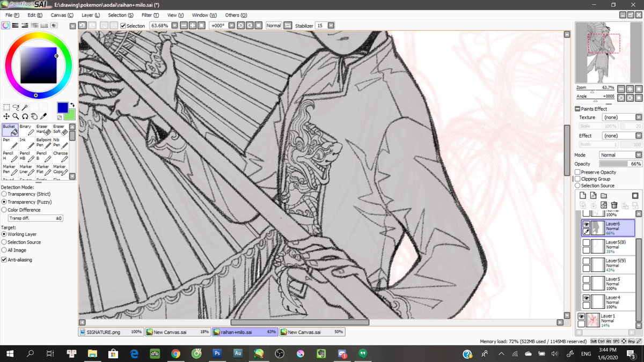Open the Filter menu
The width and height of the screenshot is (644, 362).
tap(150, 15)
